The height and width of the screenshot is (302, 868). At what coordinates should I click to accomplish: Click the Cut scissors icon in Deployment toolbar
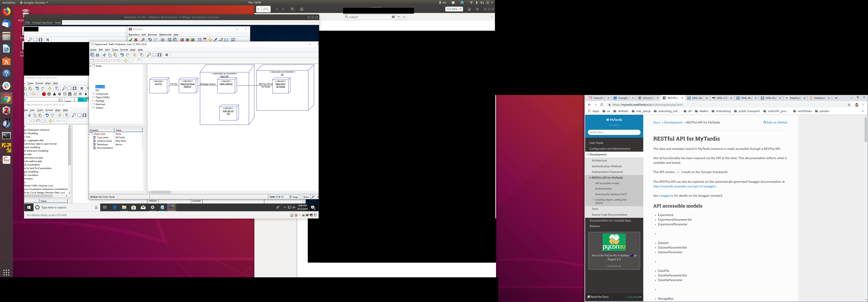(104, 55)
